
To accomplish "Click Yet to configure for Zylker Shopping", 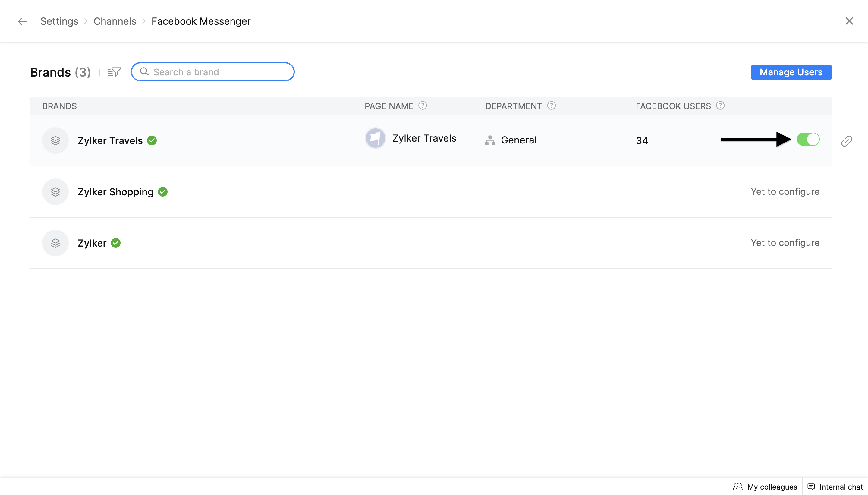I will pos(785,192).
